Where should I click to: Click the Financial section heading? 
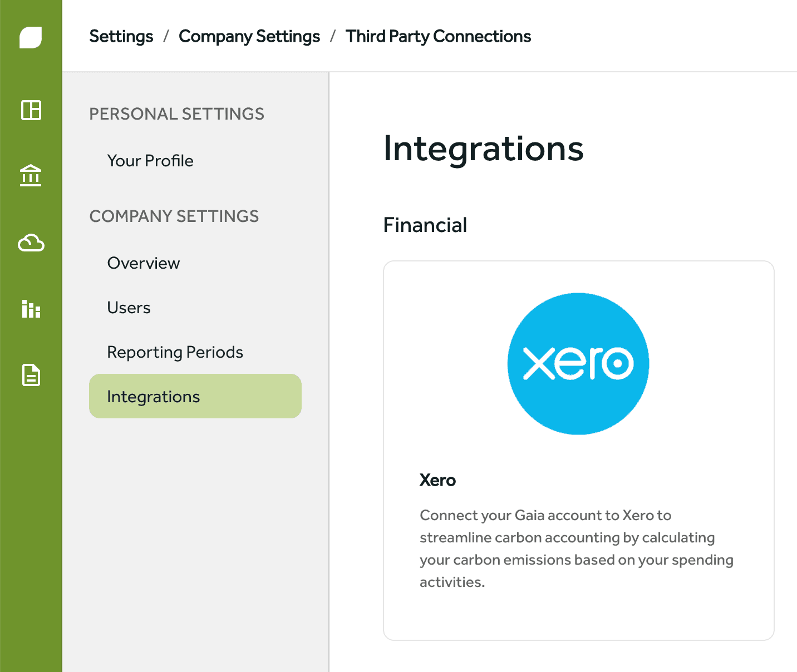coord(425,225)
